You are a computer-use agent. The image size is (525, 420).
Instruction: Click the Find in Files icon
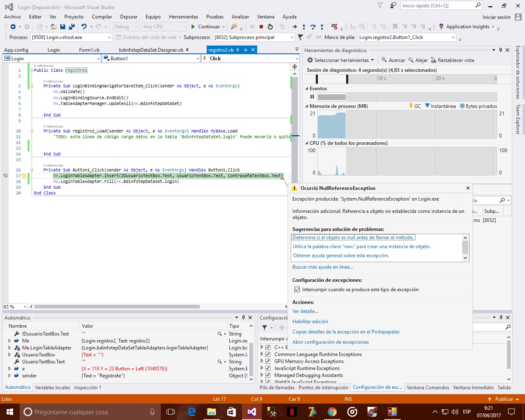(x=234, y=27)
